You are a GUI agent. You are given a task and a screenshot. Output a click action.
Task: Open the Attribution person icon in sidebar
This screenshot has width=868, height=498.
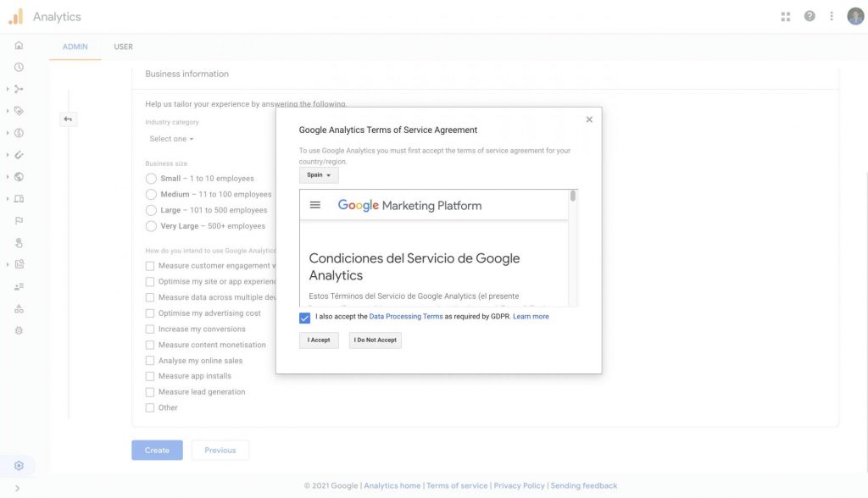point(19,242)
